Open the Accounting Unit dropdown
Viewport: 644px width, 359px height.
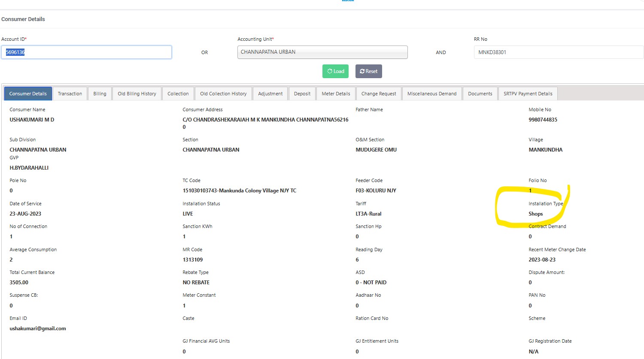322,52
